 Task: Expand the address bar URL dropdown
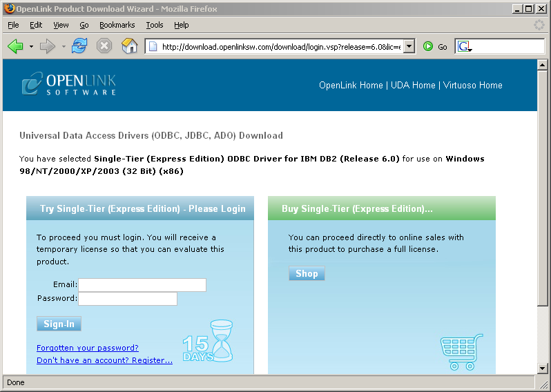point(409,46)
